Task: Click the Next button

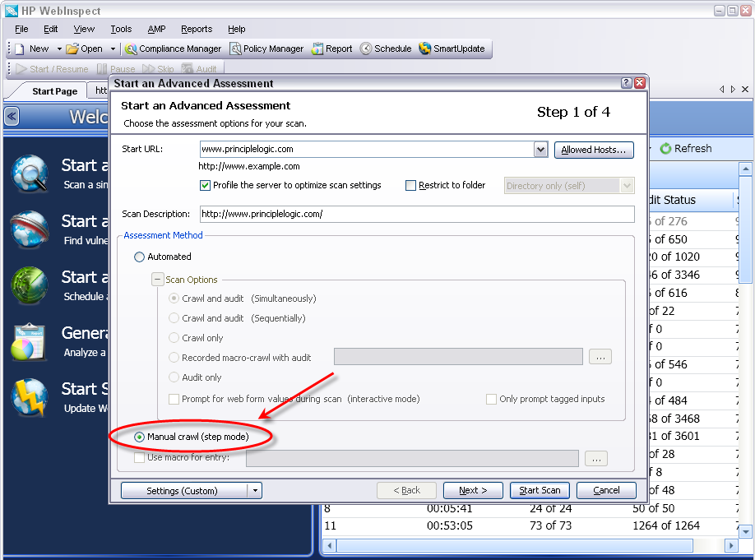Action: tap(473, 490)
